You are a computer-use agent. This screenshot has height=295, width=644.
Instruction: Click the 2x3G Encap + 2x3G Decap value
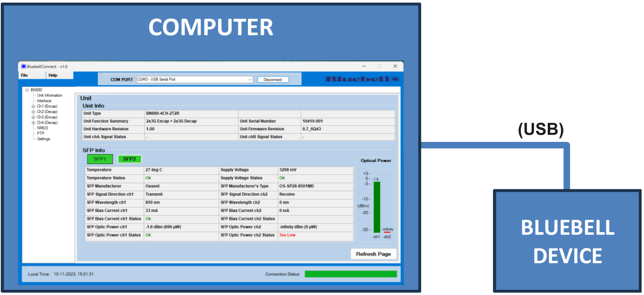point(171,121)
